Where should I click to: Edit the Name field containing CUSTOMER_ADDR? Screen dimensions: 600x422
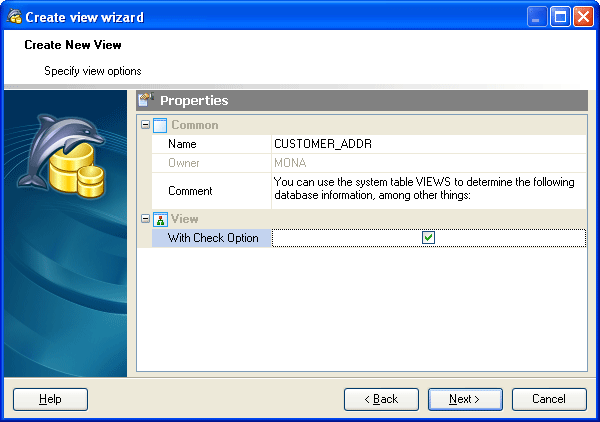[428, 144]
